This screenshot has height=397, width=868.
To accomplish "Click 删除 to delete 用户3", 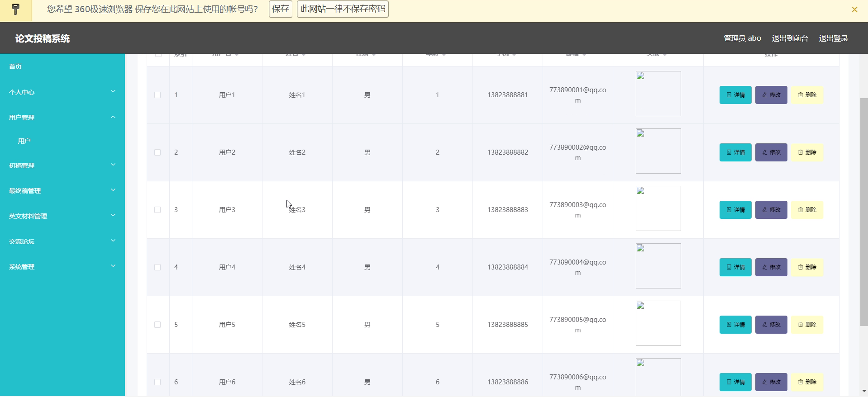I will pyautogui.click(x=807, y=210).
